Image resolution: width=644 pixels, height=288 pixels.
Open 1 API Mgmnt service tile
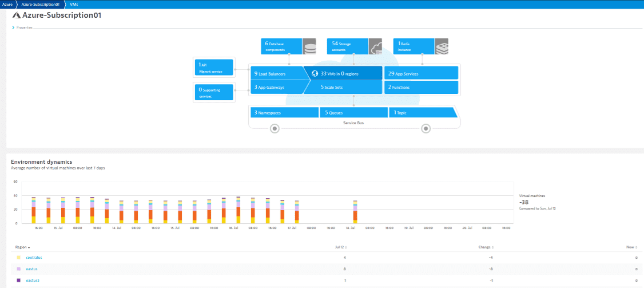[x=213, y=68]
